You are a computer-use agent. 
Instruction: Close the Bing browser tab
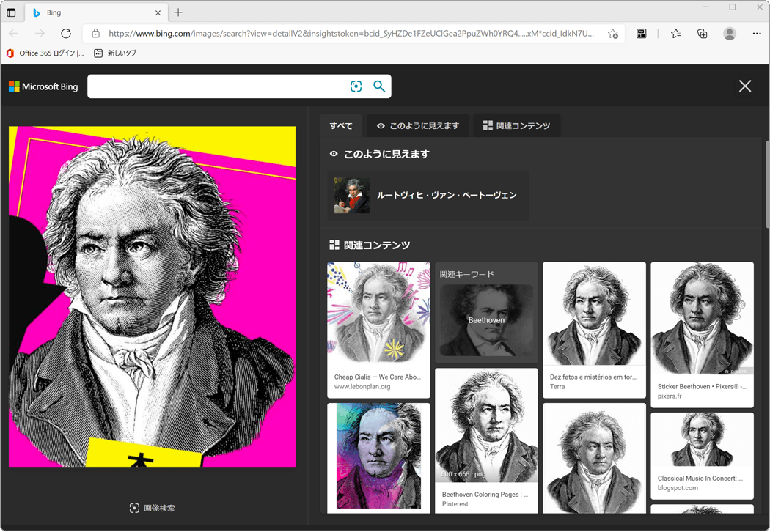[158, 12]
